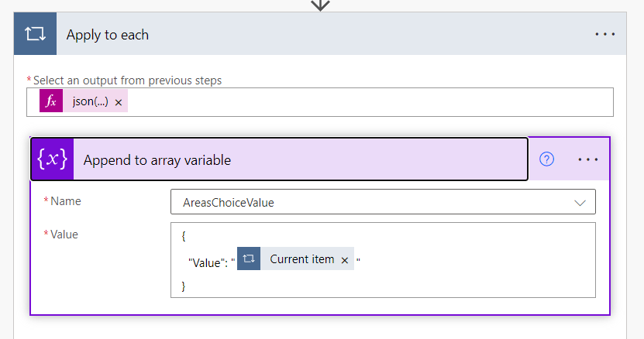The image size is (644, 339).
Task: Click the loop icon in the Current item token
Action: coord(249,259)
